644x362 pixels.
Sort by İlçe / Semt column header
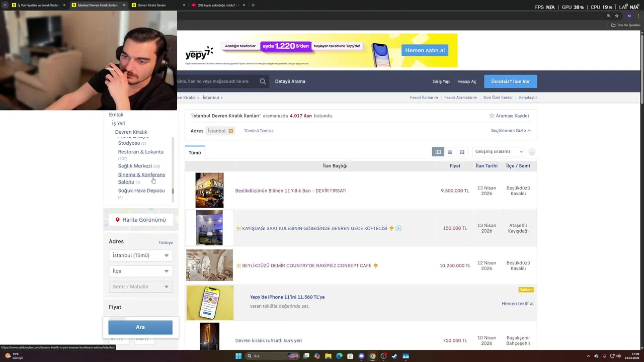[x=518, y=166]
